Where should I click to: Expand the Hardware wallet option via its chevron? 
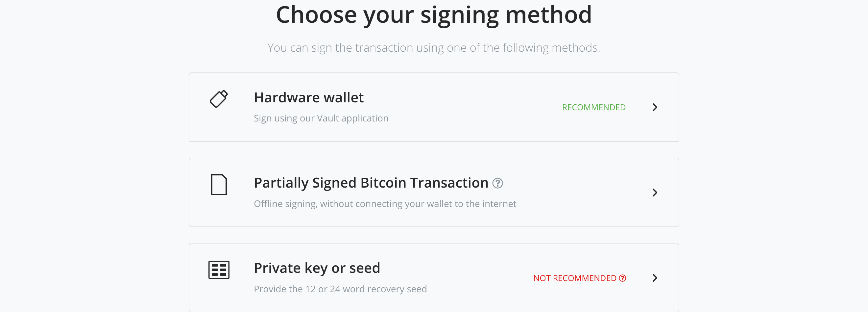[x=655, y=107]
